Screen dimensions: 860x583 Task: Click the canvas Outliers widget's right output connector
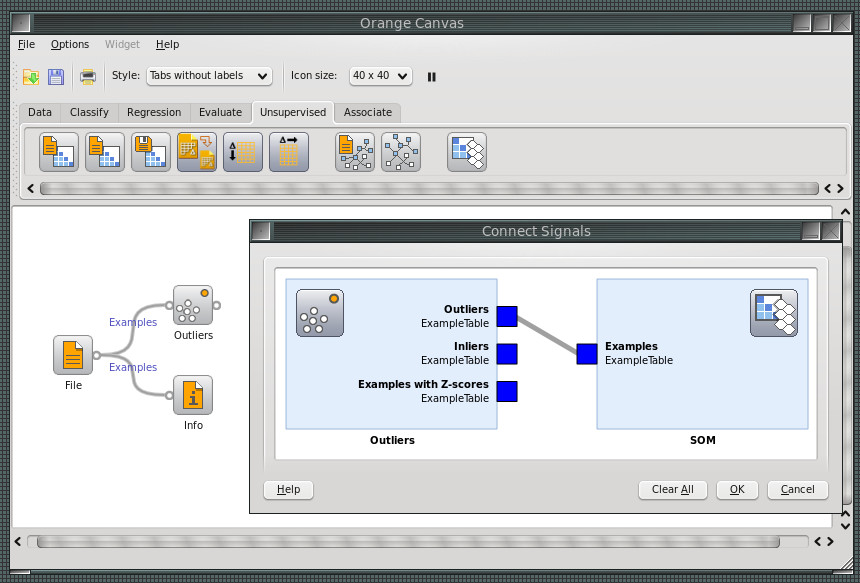[x=217, y=305]
